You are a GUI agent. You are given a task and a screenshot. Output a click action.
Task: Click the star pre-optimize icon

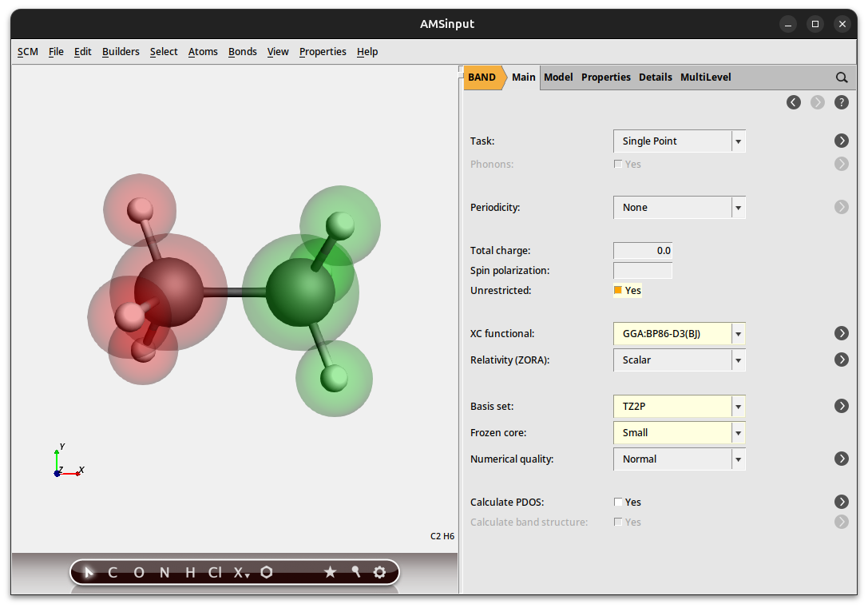[x=330, y=572]
